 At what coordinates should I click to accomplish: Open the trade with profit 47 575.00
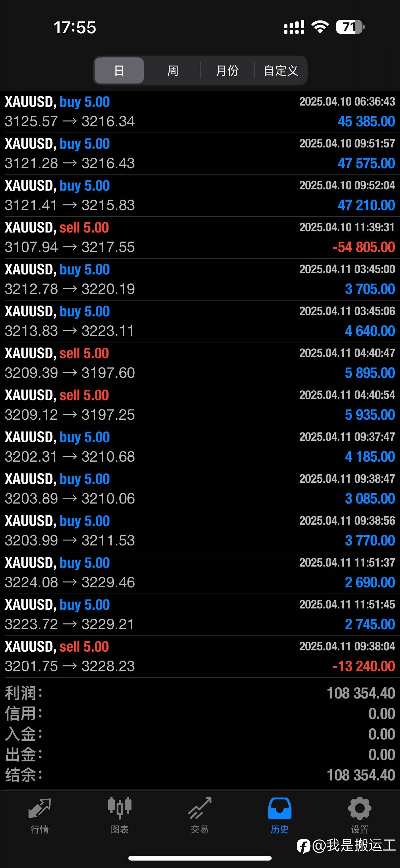[200, 154]
